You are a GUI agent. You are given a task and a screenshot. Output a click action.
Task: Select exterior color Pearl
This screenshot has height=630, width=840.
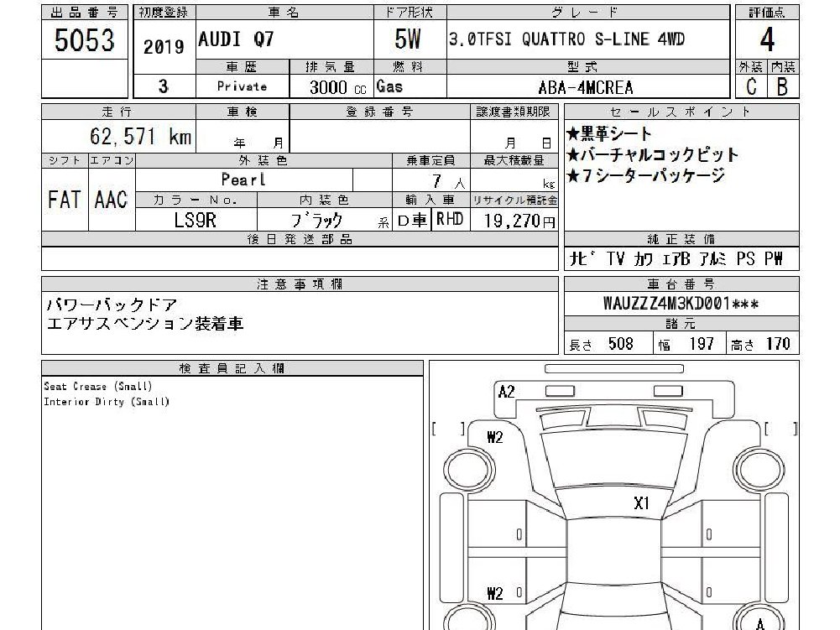coord(243,180)
